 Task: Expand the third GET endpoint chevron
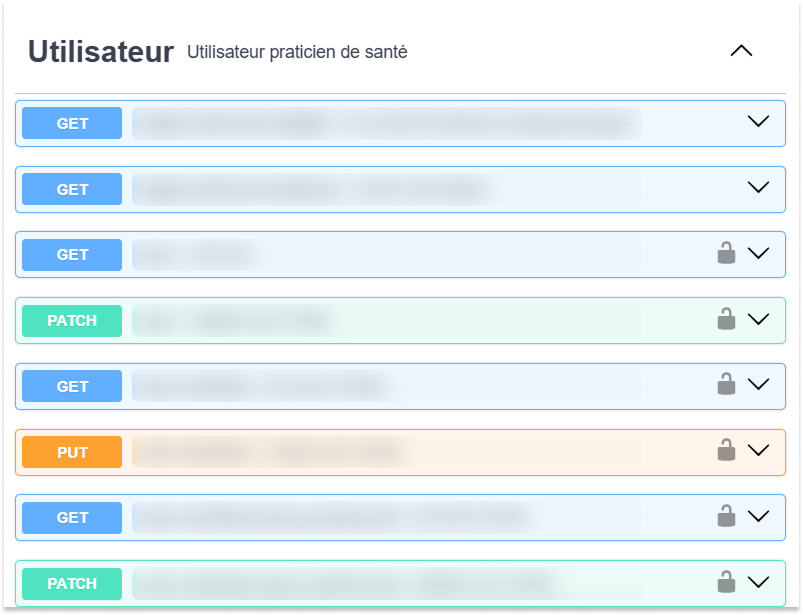[758, 253]
